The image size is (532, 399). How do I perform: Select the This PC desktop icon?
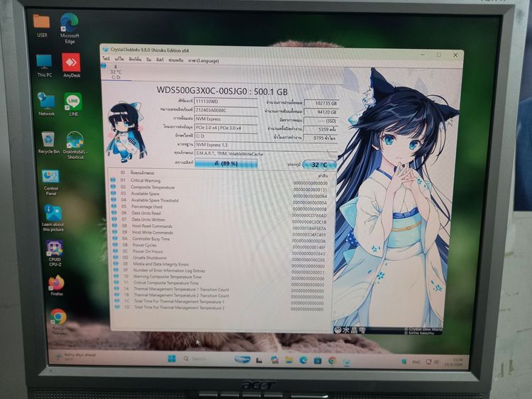pyautogui.click(x=45, y=66)
